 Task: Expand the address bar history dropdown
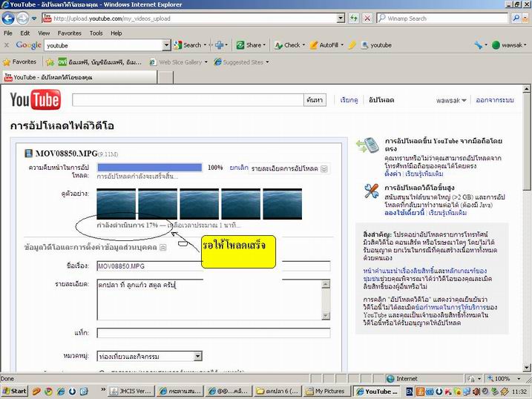pos(341,19)
